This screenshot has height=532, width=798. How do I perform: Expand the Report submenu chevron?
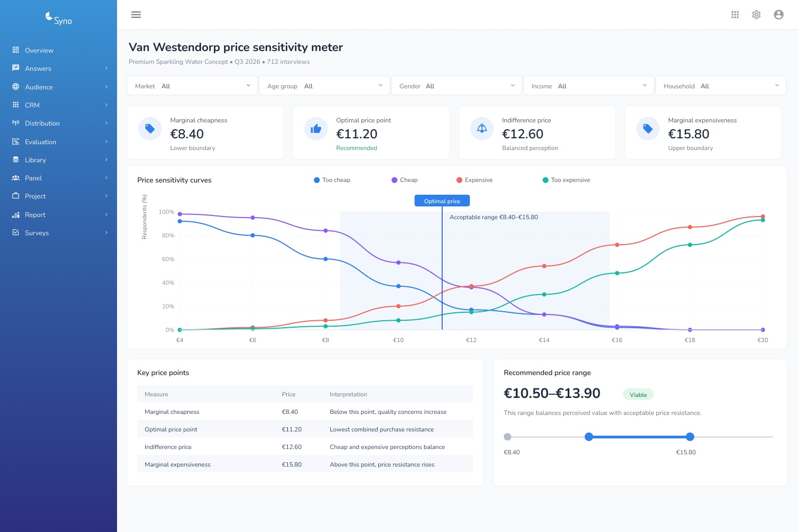106,214
